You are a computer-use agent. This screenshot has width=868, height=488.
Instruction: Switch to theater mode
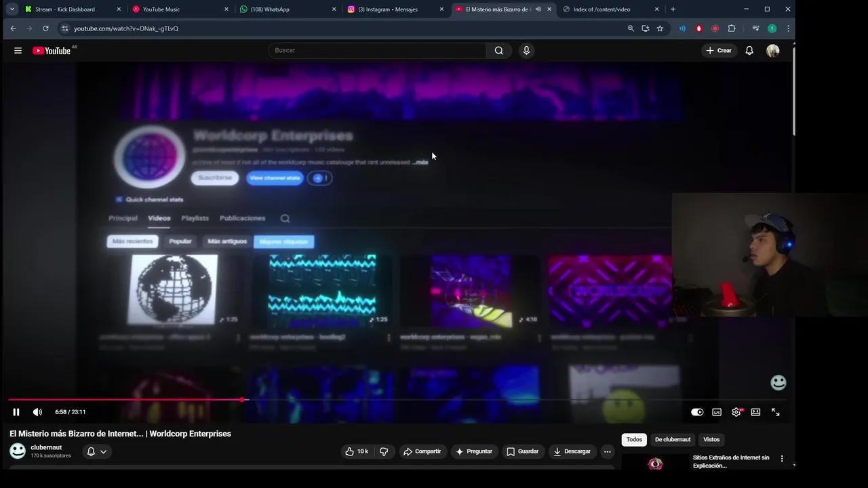tap(755, 412)
